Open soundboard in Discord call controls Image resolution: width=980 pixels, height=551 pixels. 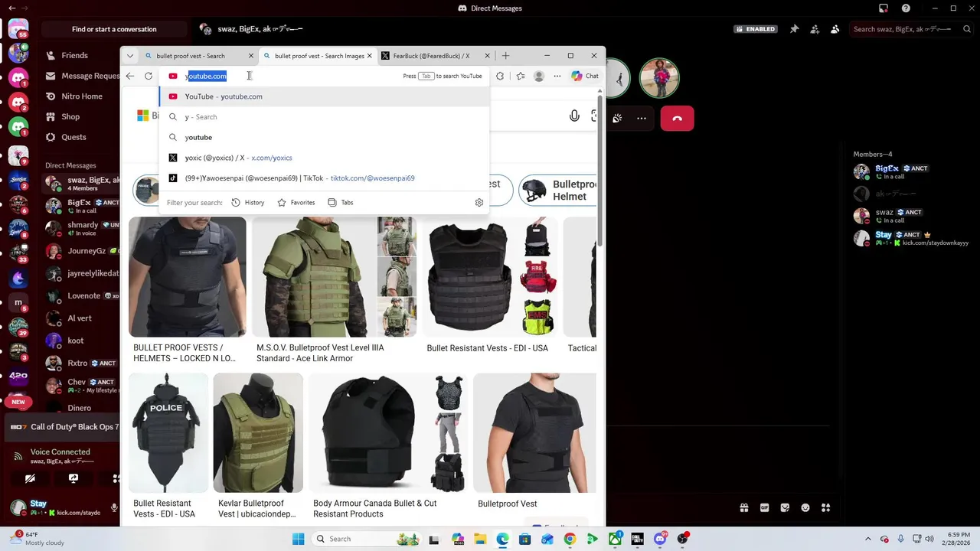click(617, 119)
